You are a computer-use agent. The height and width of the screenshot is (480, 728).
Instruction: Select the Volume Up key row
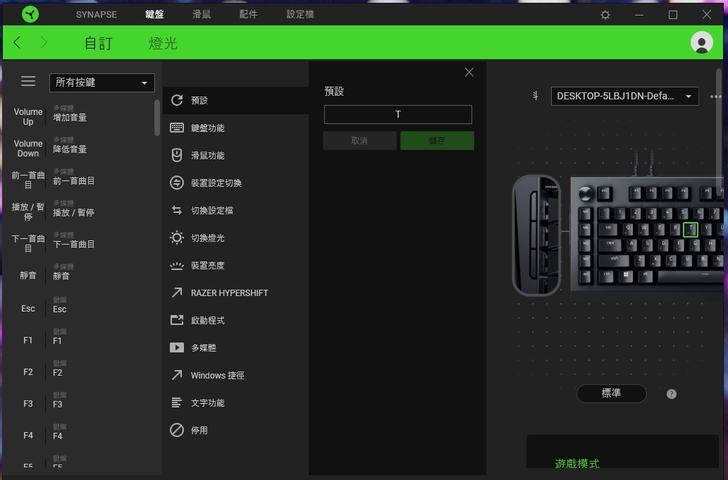(79, 117)
